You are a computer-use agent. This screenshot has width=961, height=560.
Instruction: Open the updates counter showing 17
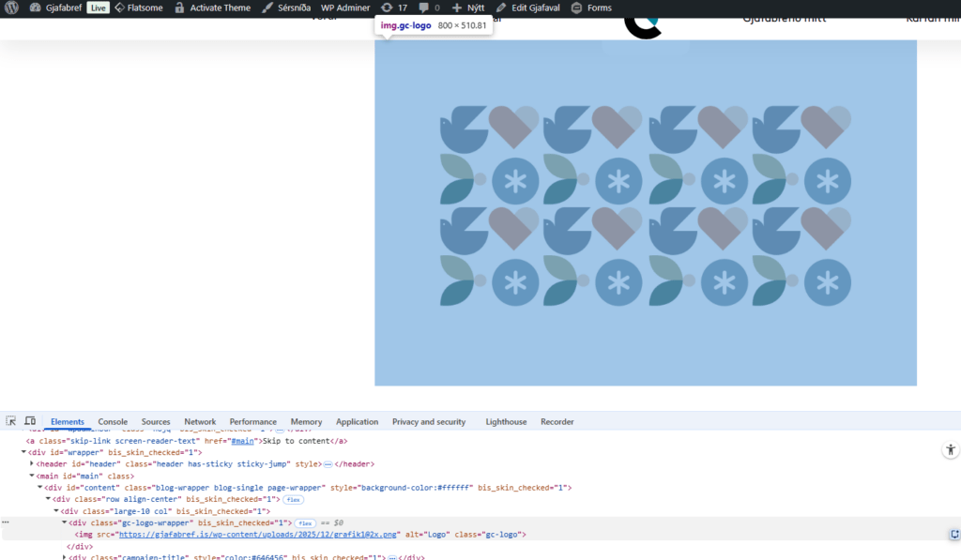[394, 8]
